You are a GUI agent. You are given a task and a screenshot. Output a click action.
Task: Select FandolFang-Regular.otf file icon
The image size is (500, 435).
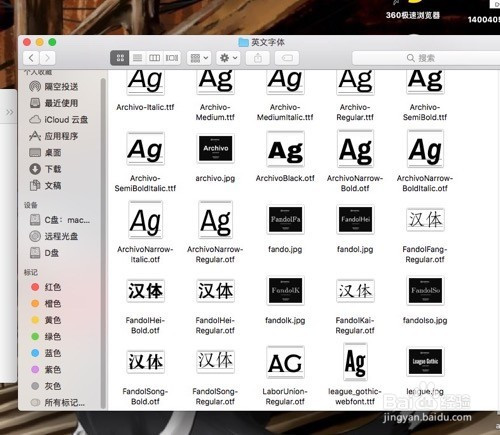tap(425, 220)
